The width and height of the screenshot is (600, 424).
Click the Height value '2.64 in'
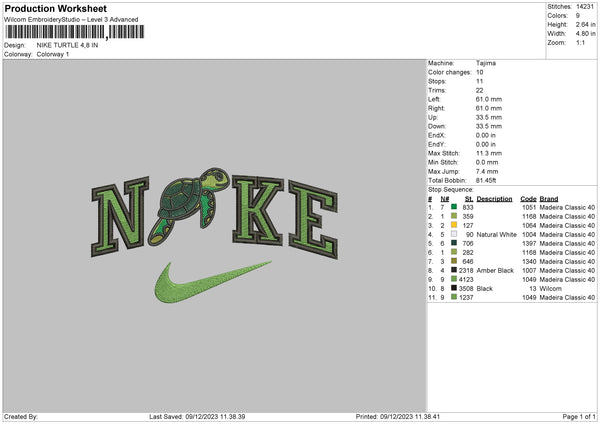[x=585, y=24]
